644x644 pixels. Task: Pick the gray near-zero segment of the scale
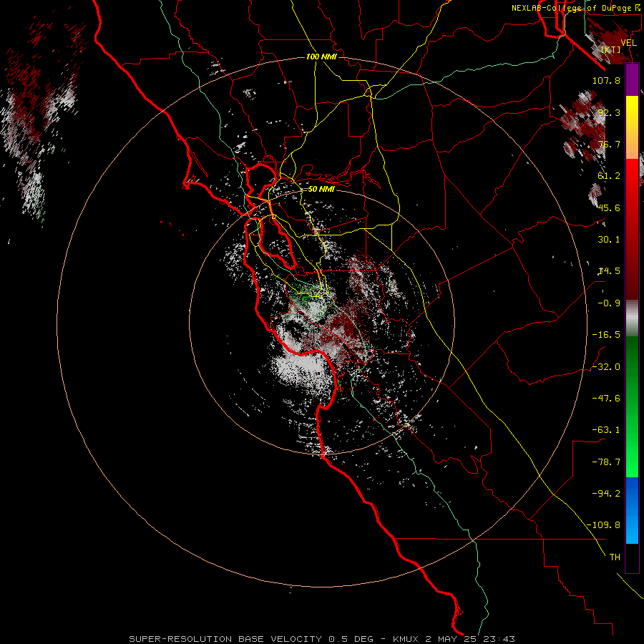coord(632,318)
